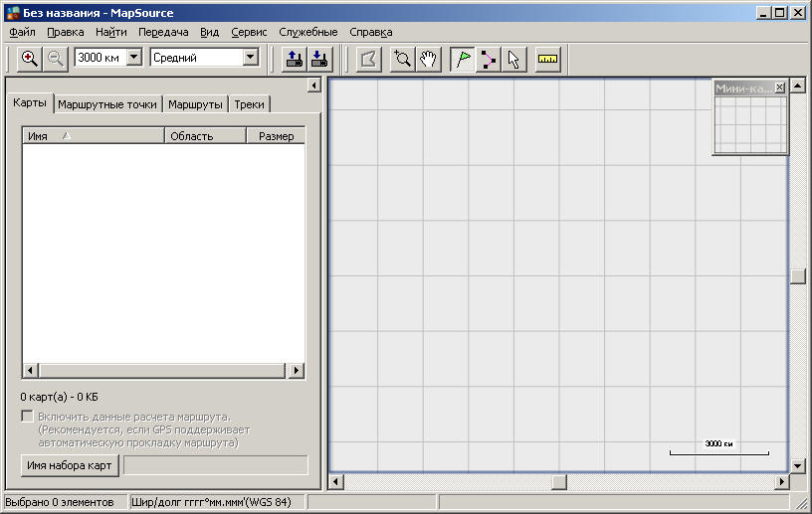Switch to the Треки tab
Screen dimensions: 812x514
[x=249, y=104]
